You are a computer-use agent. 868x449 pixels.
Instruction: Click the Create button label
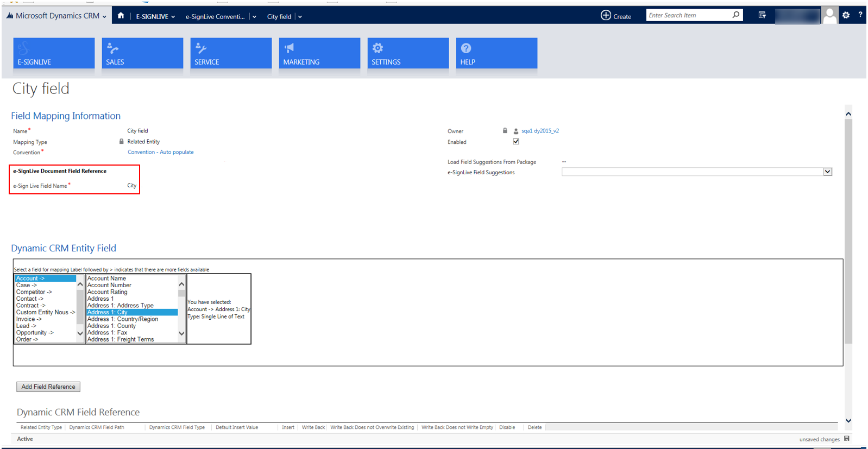point(622,16)
